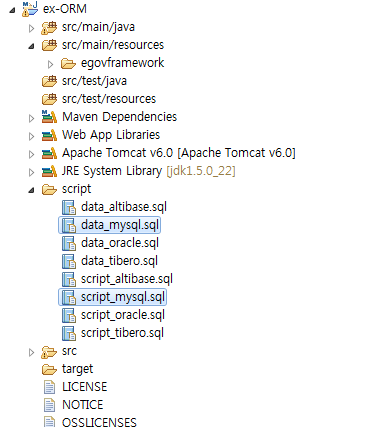
Task: Collapse the ex-ORM project node
Action: pos(12,10)
